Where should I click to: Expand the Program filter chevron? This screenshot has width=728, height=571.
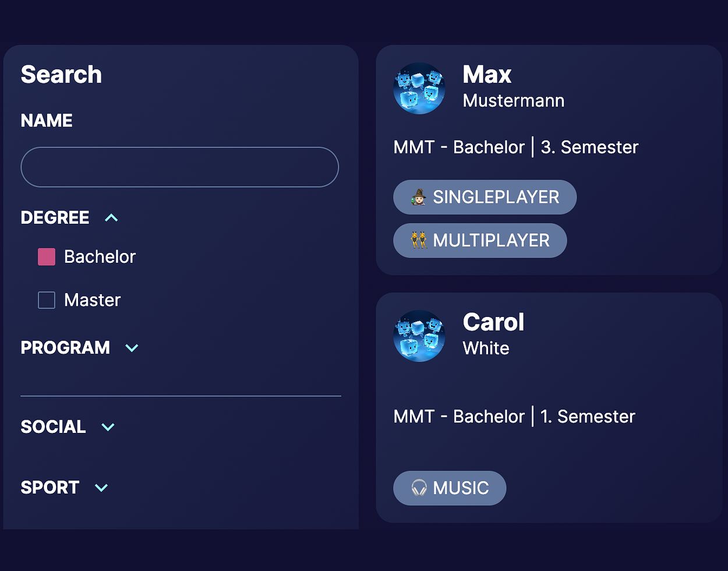(x=132, y=348)
